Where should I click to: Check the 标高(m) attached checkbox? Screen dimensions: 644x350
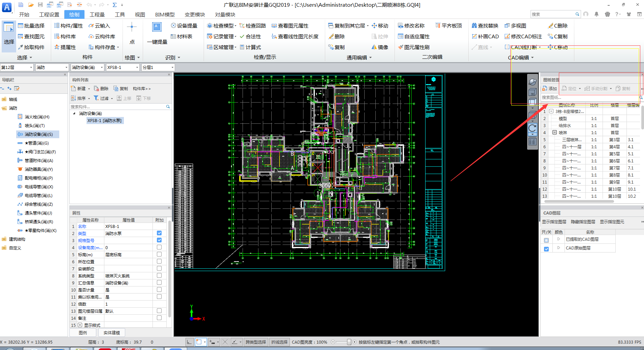click(x=159, y=255)
